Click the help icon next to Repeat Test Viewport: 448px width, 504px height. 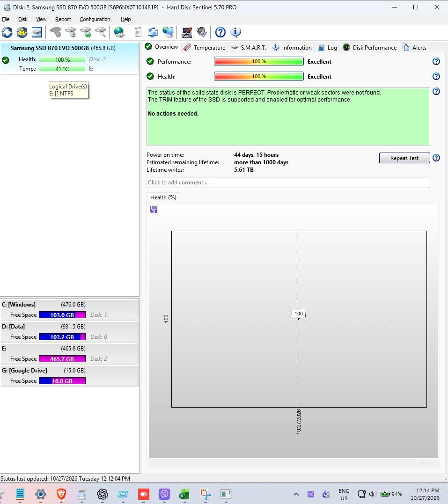436,158
